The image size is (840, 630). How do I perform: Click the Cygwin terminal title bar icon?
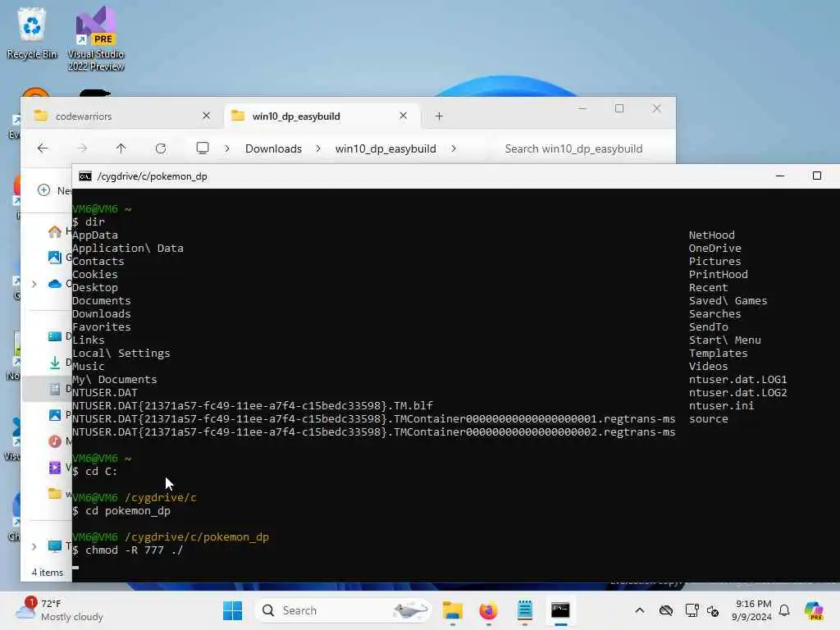click(84, 176)
